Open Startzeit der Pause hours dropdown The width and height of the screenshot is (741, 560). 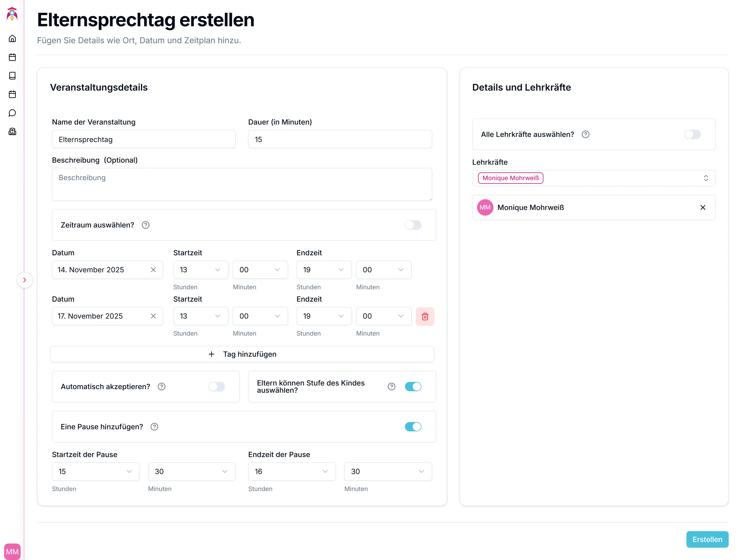coord(96,471)
